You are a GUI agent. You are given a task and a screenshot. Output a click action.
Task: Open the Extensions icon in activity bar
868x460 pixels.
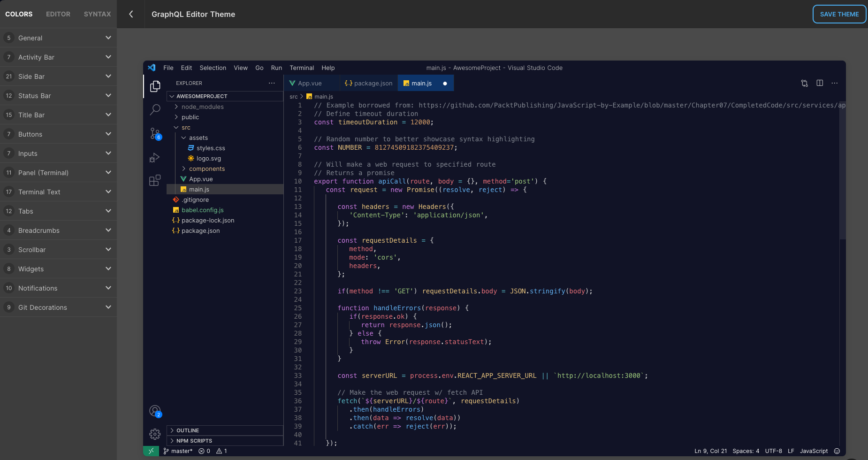point(155,181)
